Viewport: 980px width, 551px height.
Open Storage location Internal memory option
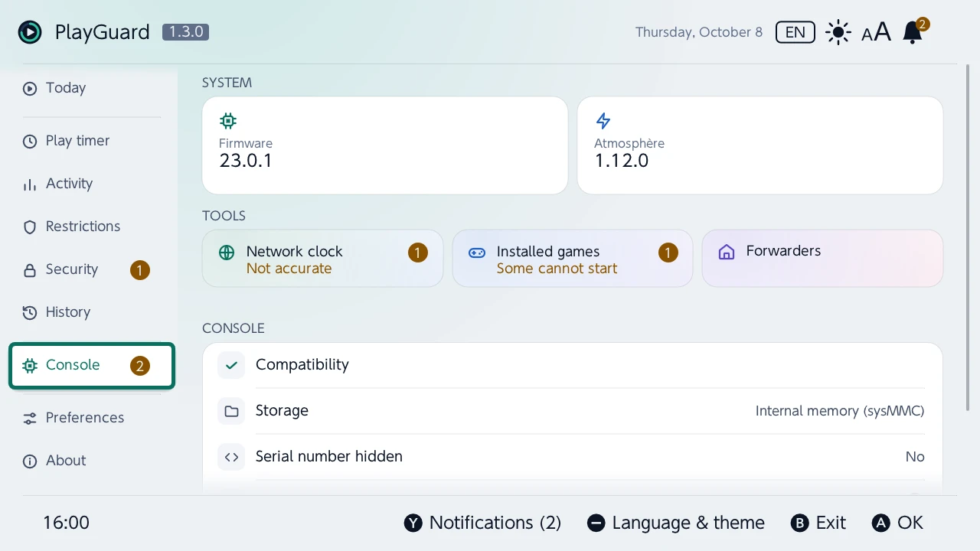[572, 411]
